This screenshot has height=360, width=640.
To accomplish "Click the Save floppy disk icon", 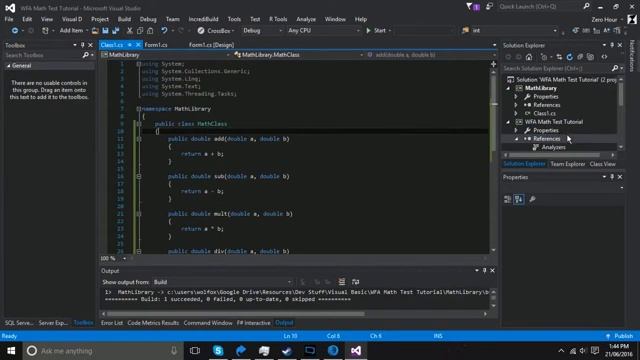I will tap(105, 31).
